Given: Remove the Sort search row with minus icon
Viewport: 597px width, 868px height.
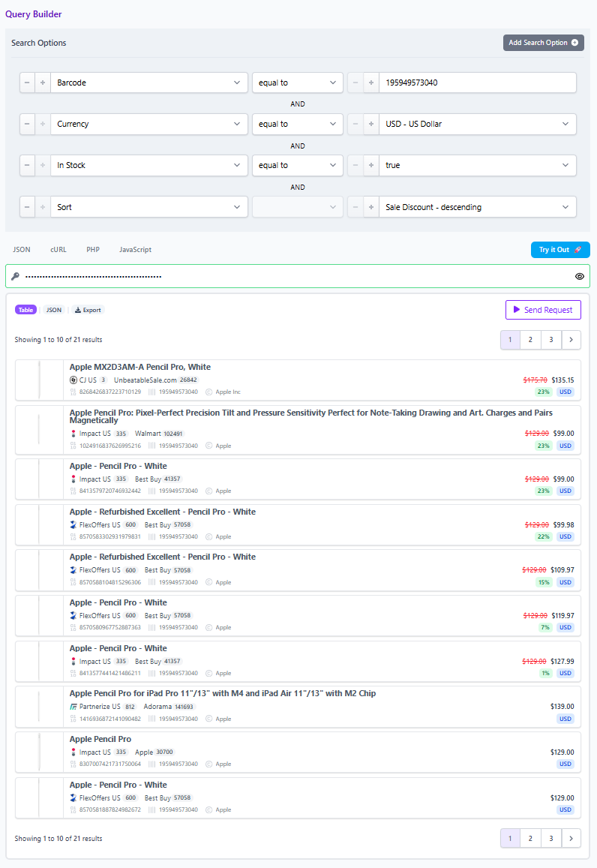Looking at the screenshot, I should [27, 207].
